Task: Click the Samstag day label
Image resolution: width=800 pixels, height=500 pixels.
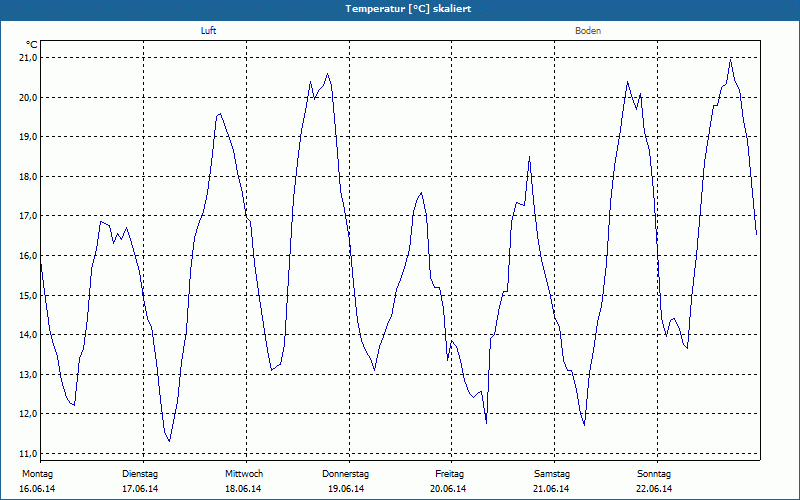Action: (552, 474)
